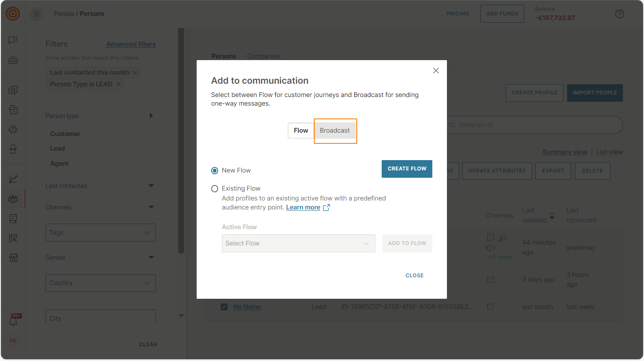Open the Advanced filters link
644x361 pixels.
(x=131, y=44)
